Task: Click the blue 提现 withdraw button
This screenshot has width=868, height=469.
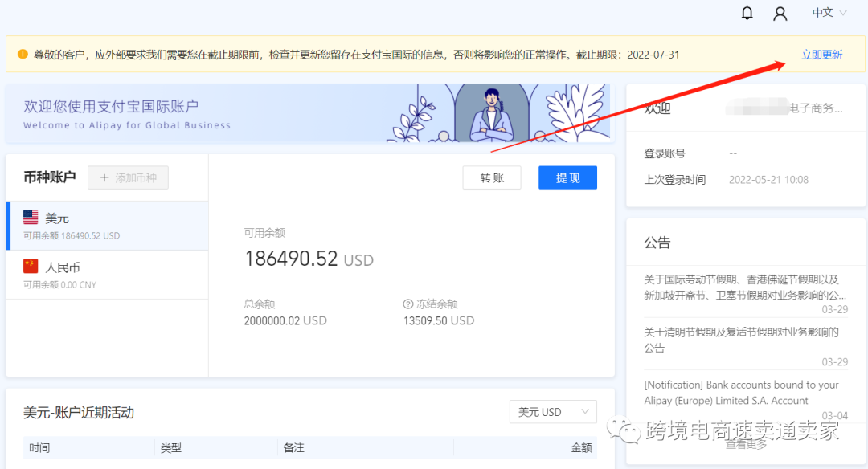Action: pos(568,177)
